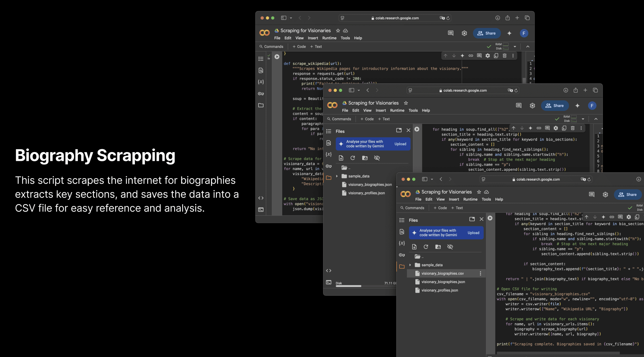Image resolution: width=644 pixels, height=357 pixels.
Task: Open notebook settings gear in front window
Action: pyautogui.click(x=605, y=195)
